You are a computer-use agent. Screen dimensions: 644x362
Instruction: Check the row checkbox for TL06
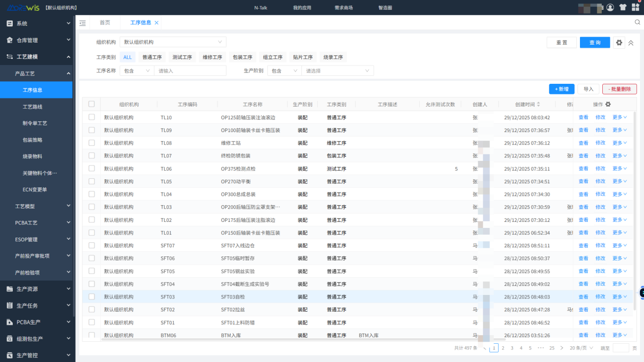click(x=91, y=168)
